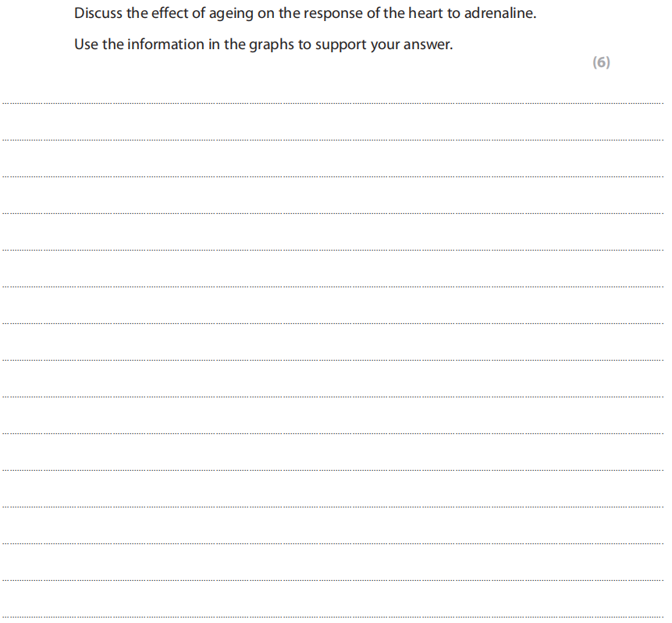
Task: Click the sentence beginning 'Use the information'
Action: 263,44
